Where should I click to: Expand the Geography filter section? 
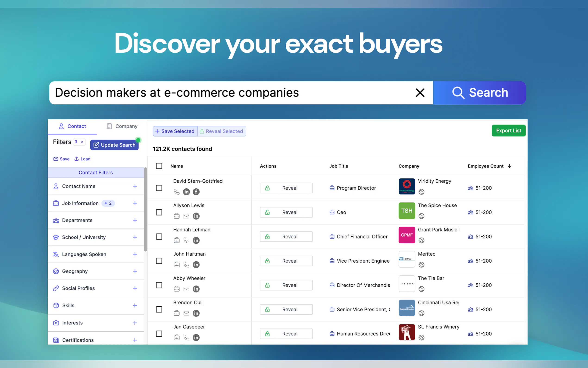click(x=135, y=271)
